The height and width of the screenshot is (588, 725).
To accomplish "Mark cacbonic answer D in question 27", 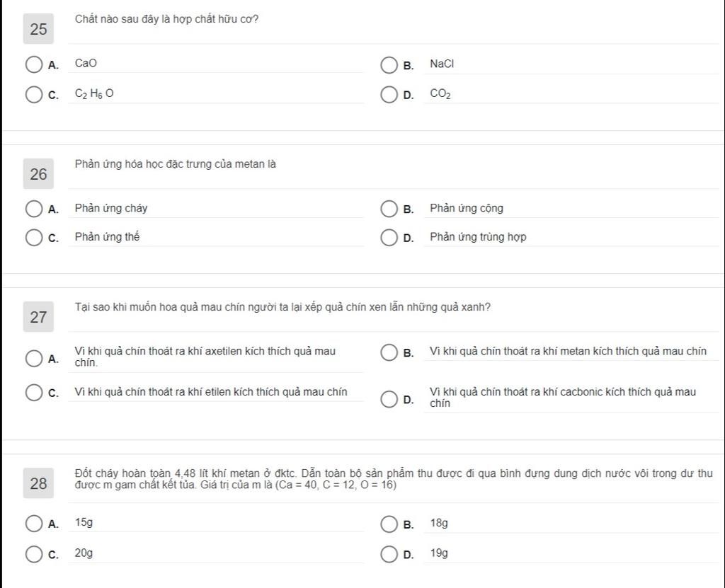I will pyautogui.click(x=389, y=399).
